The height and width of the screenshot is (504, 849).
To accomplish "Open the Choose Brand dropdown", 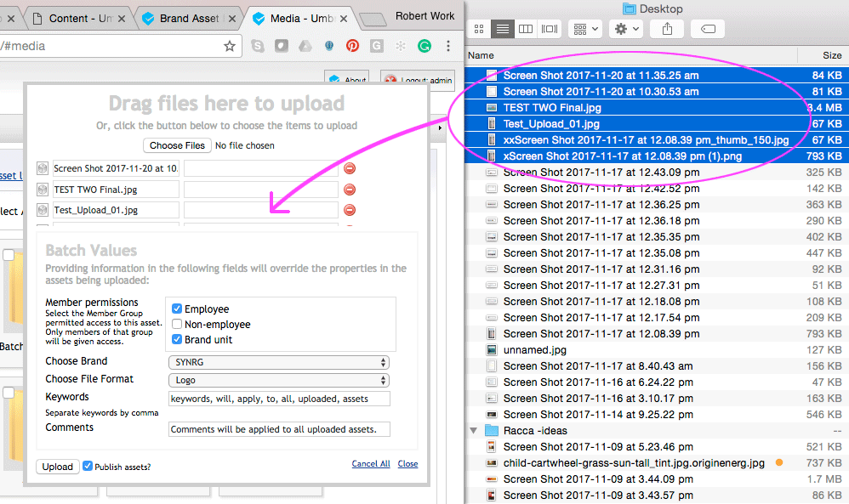I will [279, 362].
